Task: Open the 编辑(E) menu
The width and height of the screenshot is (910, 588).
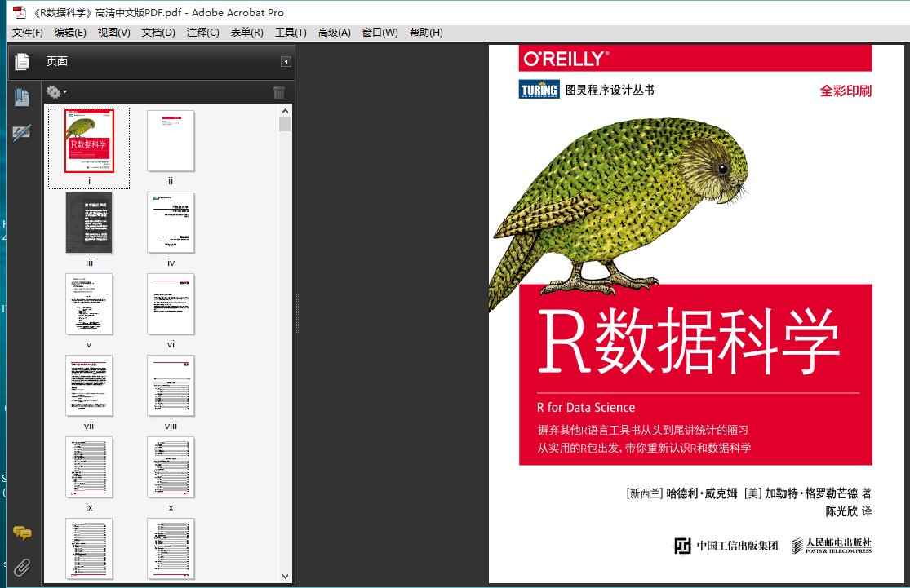Action: click(x=70, y=33)
